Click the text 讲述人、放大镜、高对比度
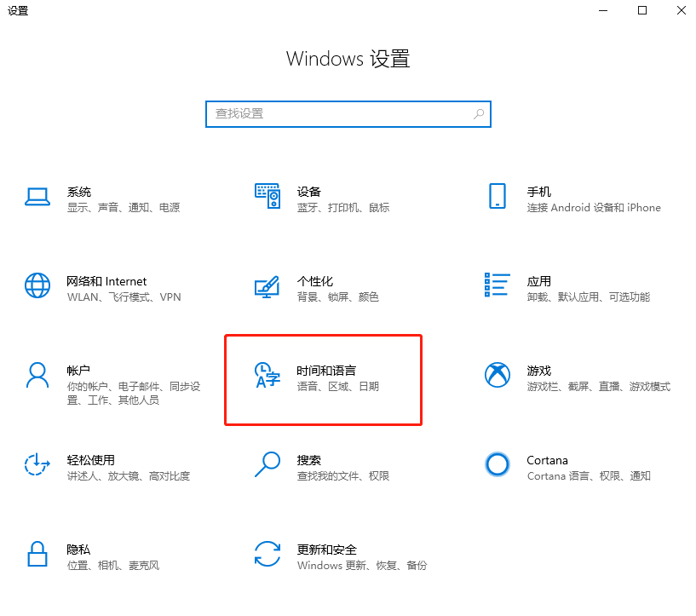696x616 pixels. tap(129, 476)
